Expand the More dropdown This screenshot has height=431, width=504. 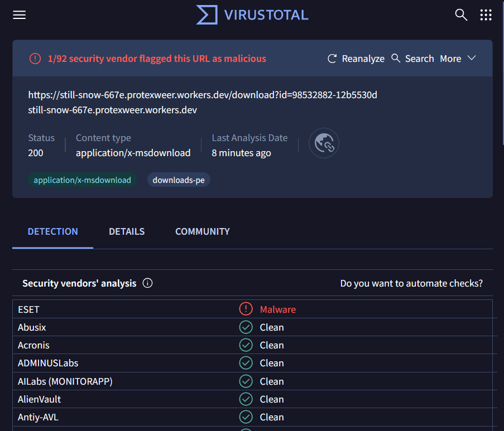point(458,59)
